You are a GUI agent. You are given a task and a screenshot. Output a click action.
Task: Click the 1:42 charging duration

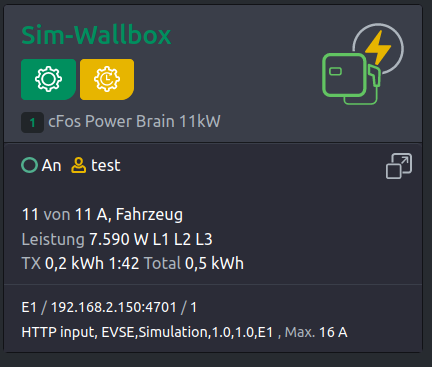point(124,264)
